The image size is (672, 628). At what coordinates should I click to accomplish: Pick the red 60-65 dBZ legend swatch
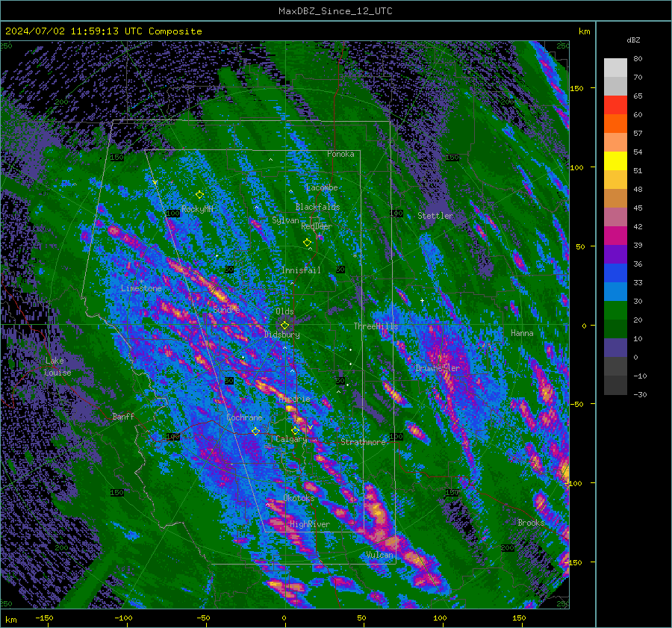[x=615, y=105]
